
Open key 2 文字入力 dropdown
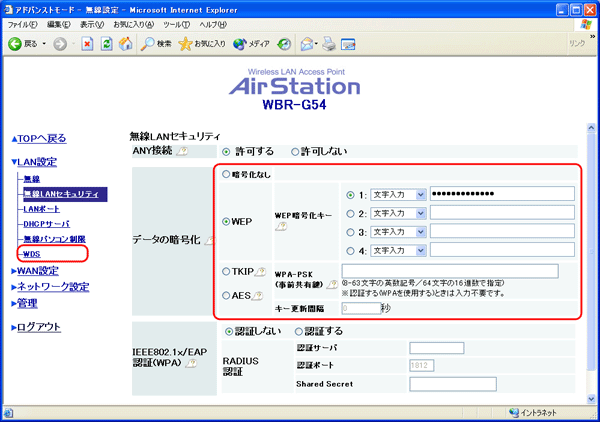pyautogui.click(x=398, y=213)
